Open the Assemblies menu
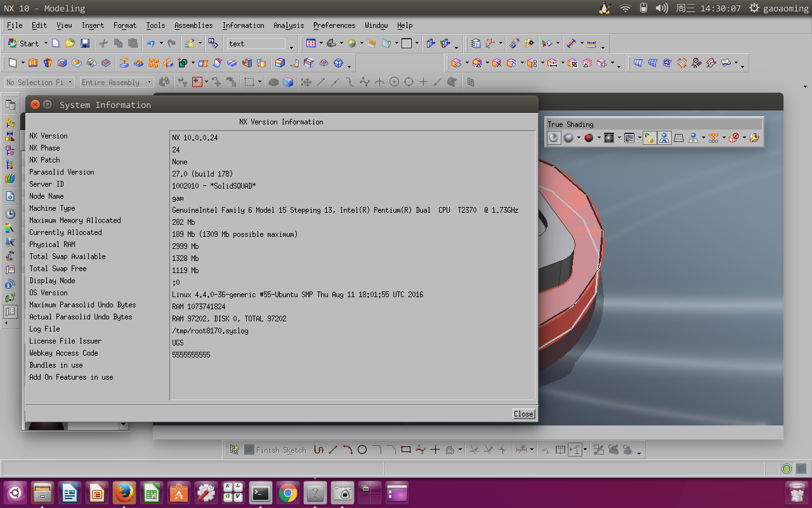Image resolution: width=812 pixels, height=508 pixels. (193, 25)
